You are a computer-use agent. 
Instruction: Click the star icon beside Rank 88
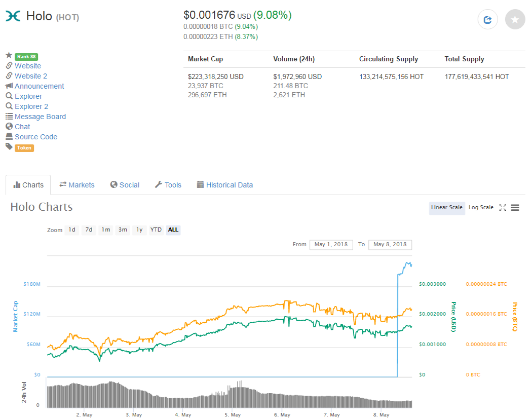click(9, 55)
